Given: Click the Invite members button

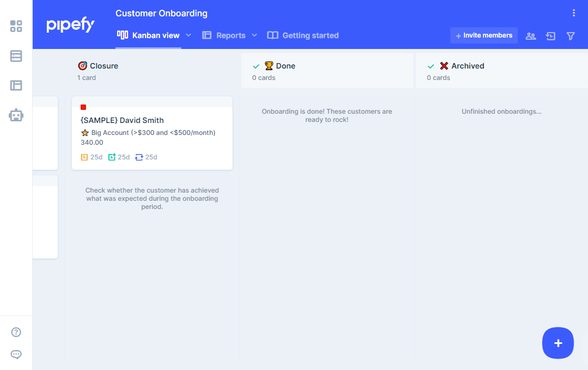Looking at the screenshot, I should (483, 35).
